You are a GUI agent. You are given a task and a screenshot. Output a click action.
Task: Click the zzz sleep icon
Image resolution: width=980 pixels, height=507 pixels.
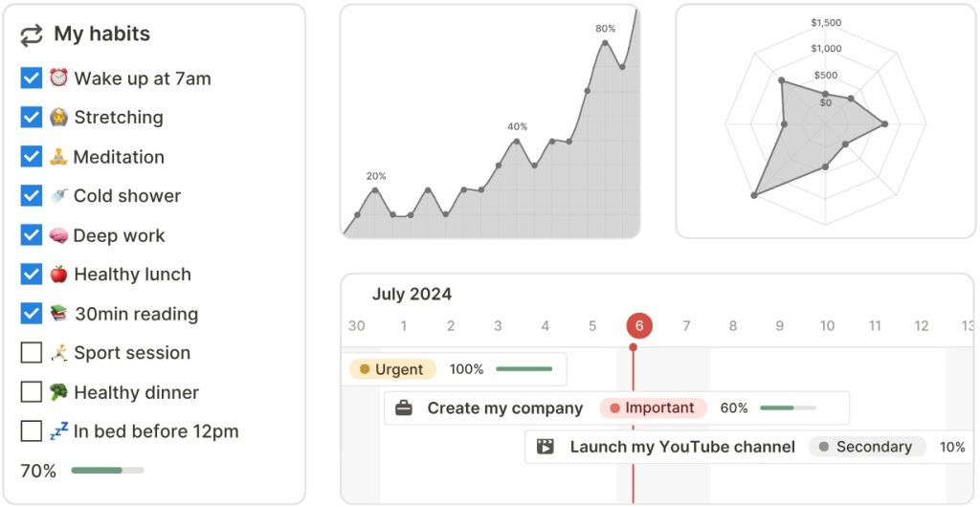[x=59, y=431]
